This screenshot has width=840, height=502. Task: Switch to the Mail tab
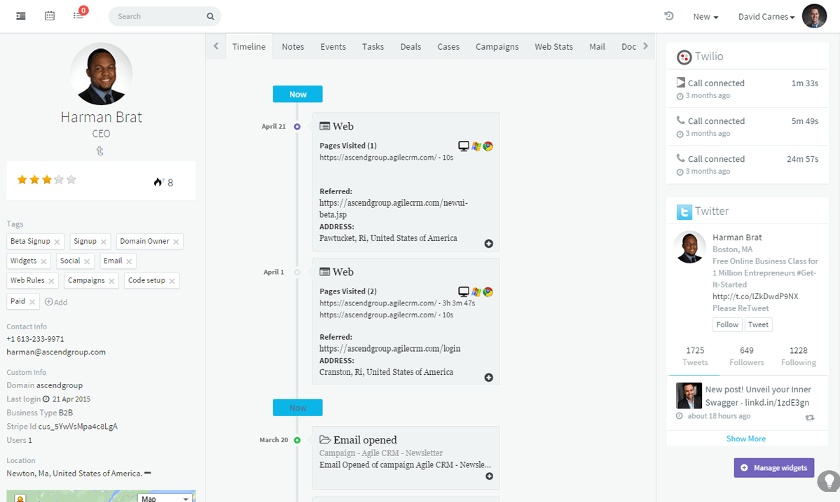point(597,47)
